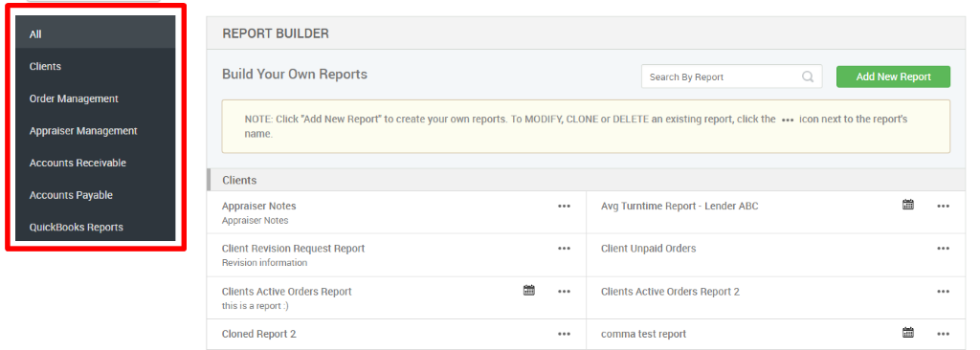The height and width of the screenshot is (350, 980).
Task: Select Clients category in sidebar
Action: point(96,66)
